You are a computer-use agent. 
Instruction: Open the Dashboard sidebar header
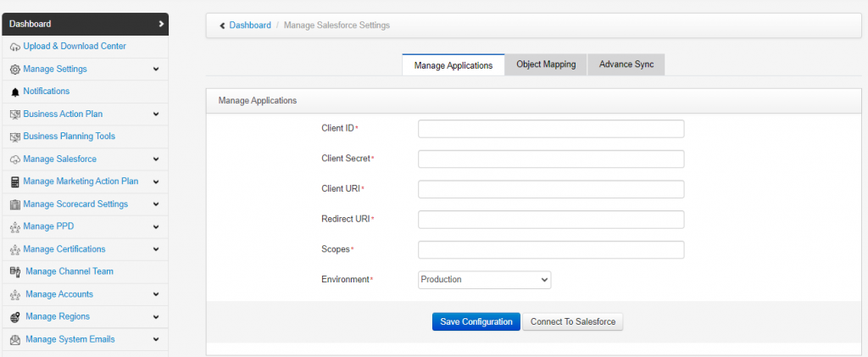pos(86,24)
